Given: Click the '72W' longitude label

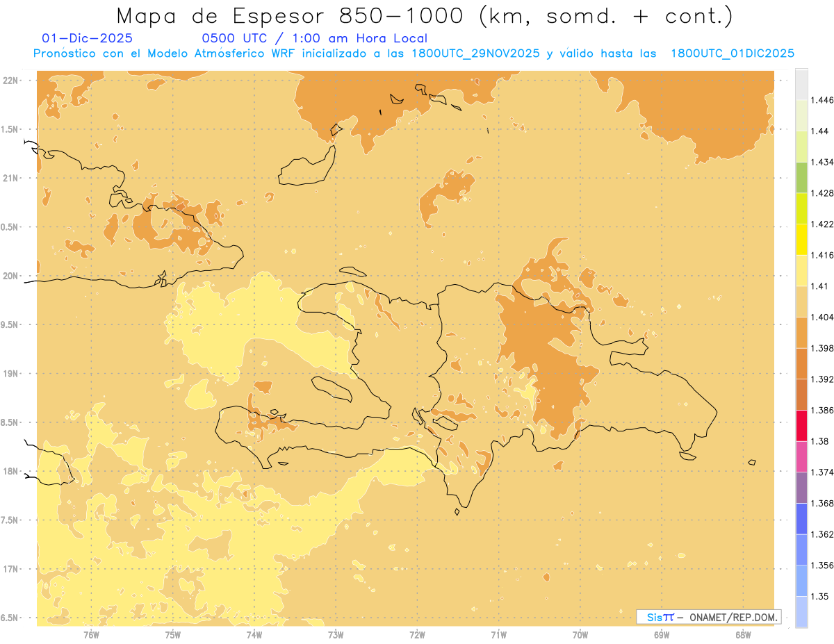Looking at the screenshot, I should tap(417, 635).
